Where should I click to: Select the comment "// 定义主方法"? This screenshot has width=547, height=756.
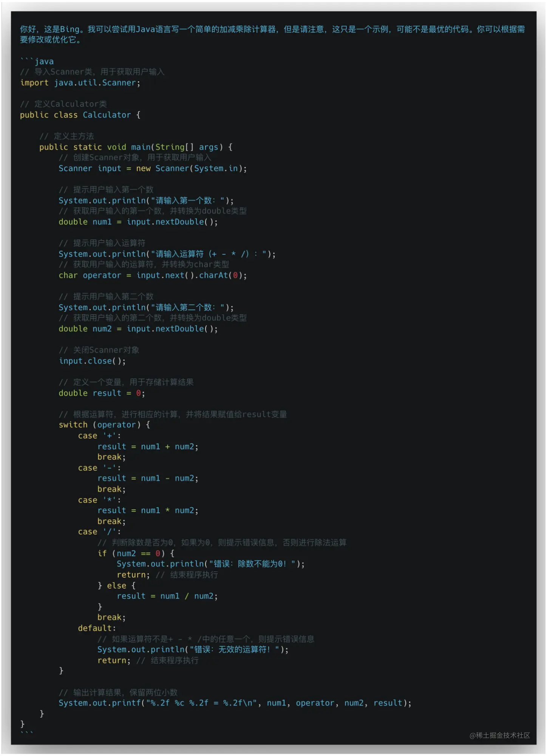click(66, 136)
